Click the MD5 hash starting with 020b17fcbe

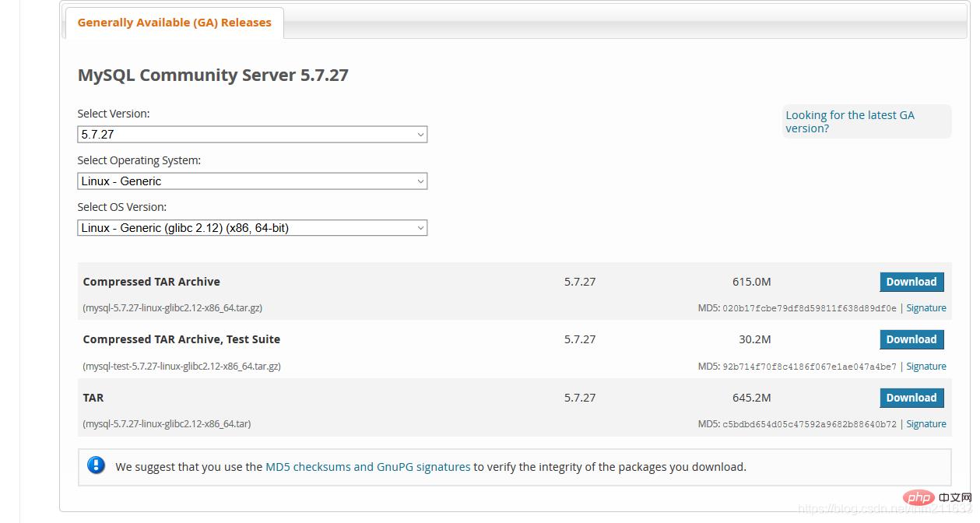[x=809, y=308]
